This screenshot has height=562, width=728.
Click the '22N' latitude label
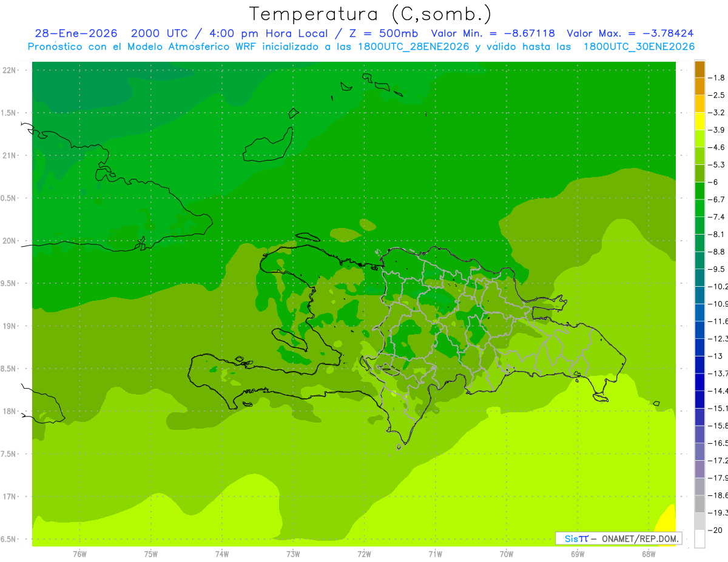(x=10, y=70)
